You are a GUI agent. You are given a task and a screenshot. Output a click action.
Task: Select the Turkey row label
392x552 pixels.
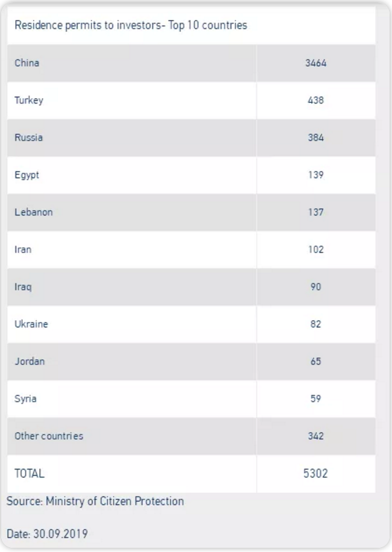coord(29,100)
